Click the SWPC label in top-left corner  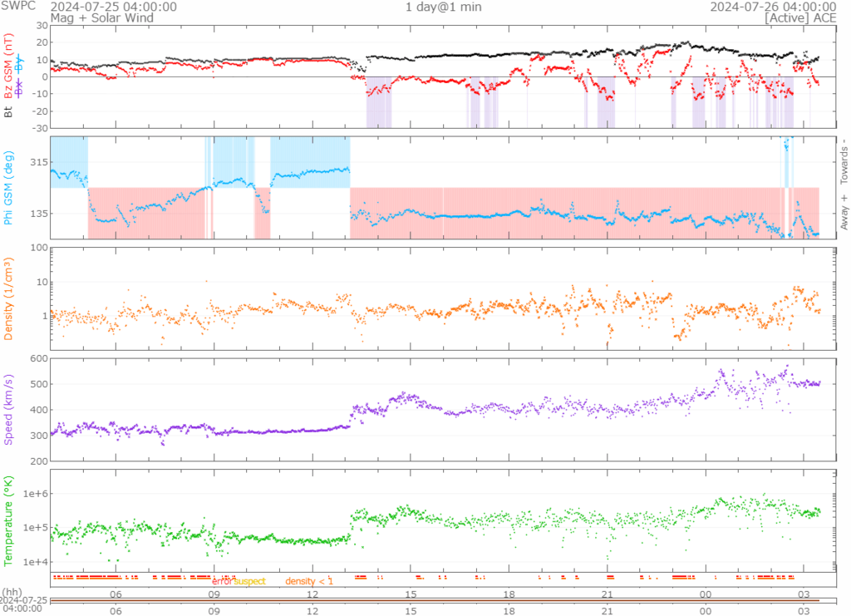click(x=18, y=7)
